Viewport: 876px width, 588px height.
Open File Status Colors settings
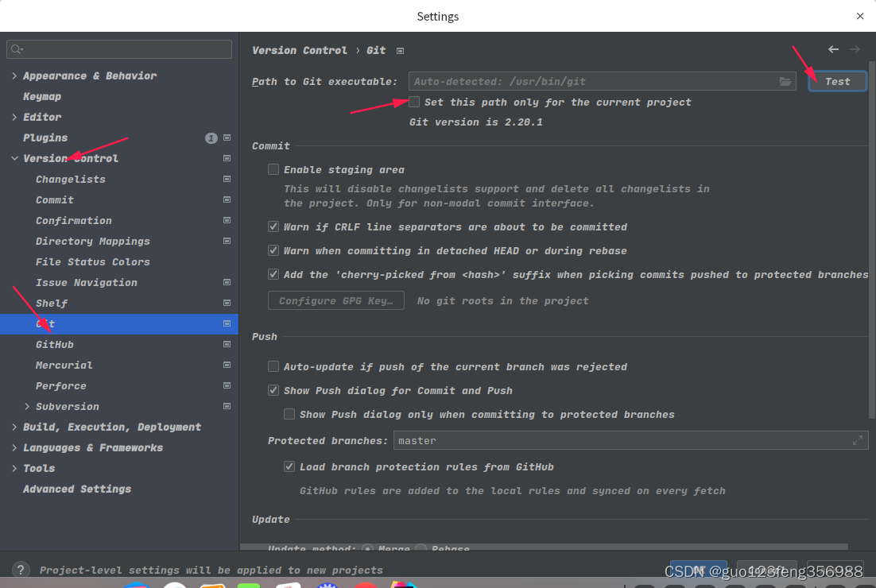tap(93, 262)
